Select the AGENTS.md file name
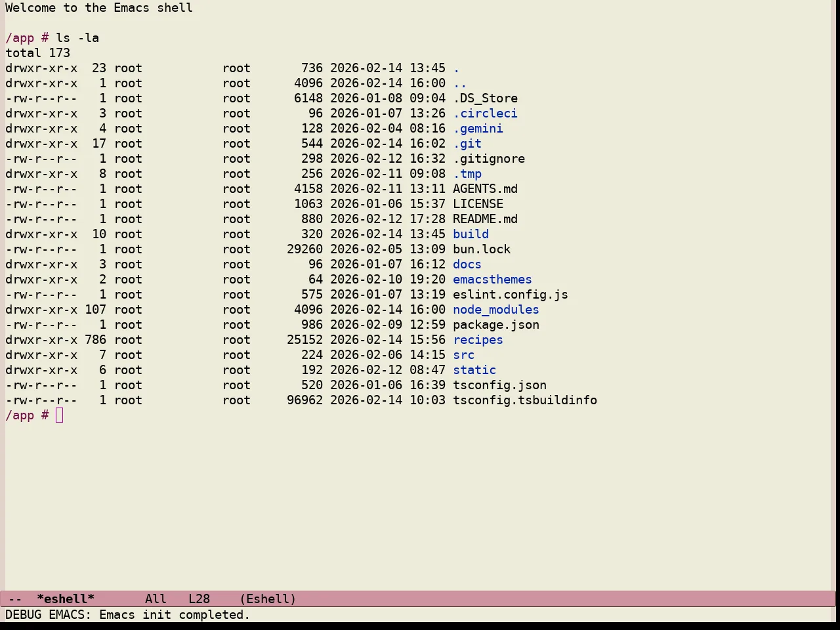 click(x=485, y=189)
